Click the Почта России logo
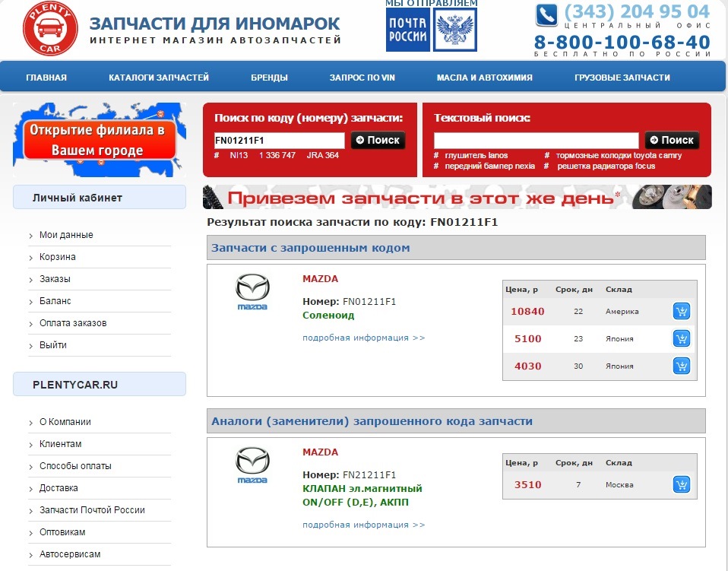This screenshot has height=571, width=728. click(408, 30)
